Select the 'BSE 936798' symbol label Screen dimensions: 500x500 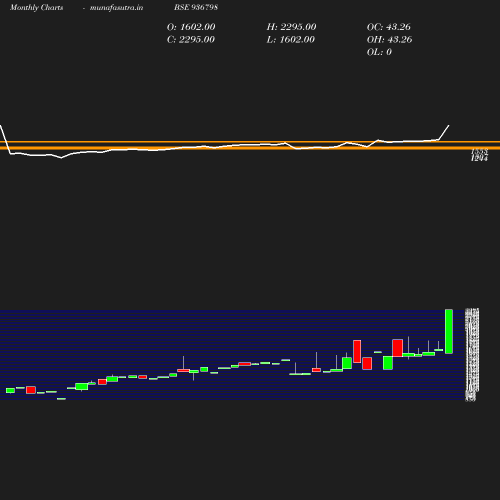pos(196,7)
